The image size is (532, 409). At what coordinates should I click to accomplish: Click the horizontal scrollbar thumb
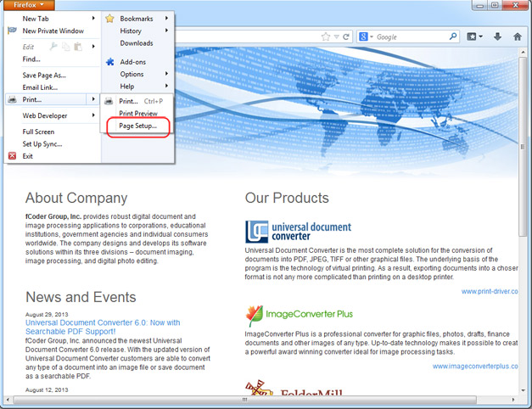tap(244, 400)
